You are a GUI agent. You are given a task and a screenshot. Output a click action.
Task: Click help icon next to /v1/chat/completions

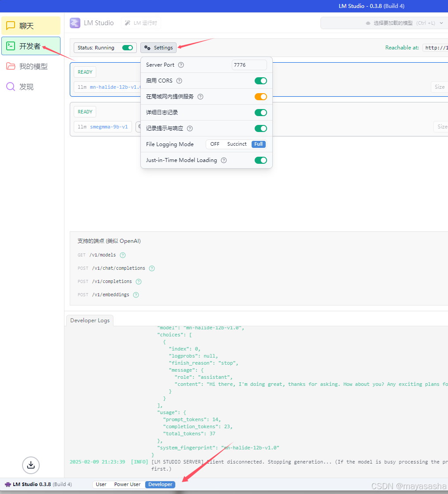152,268
